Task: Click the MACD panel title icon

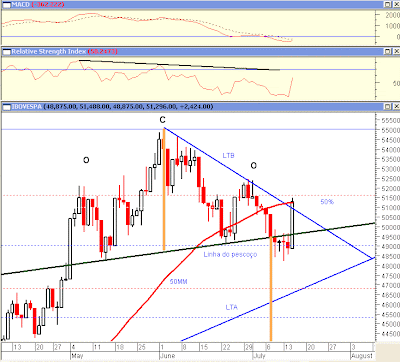Action: (x=6, y=5)
